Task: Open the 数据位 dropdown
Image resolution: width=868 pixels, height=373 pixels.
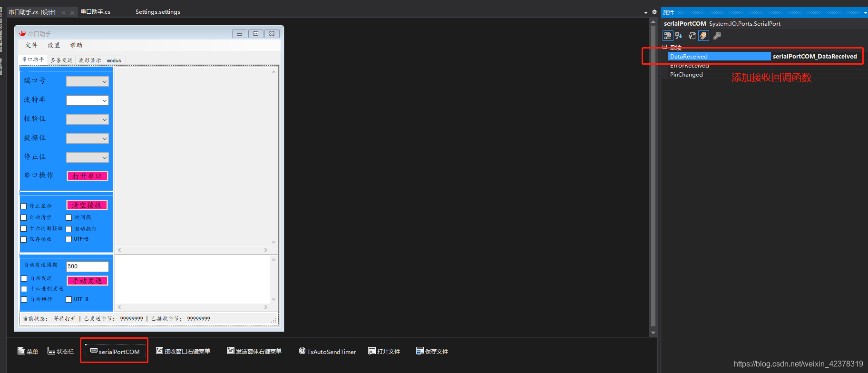Action: click(88, 138)
